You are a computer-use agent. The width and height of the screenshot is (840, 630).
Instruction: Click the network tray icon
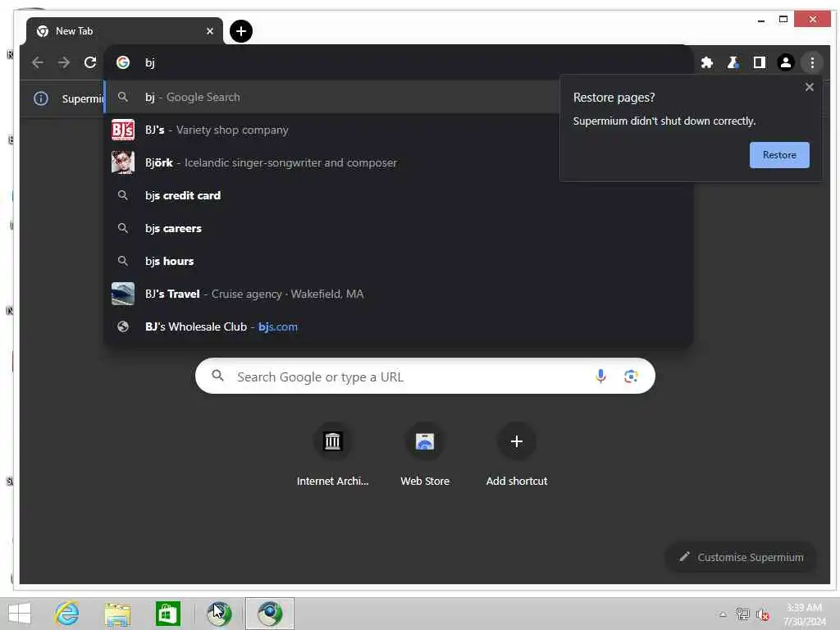tap(742, 614)
